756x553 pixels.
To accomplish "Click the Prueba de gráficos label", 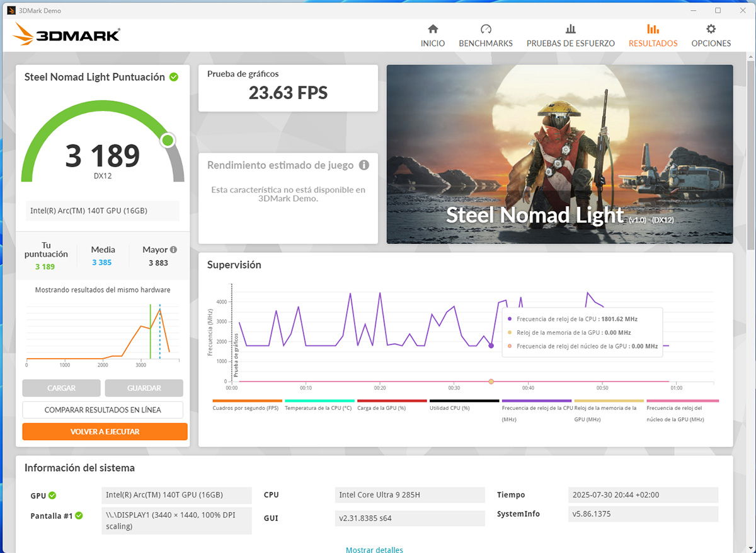I will coord(243,74).
